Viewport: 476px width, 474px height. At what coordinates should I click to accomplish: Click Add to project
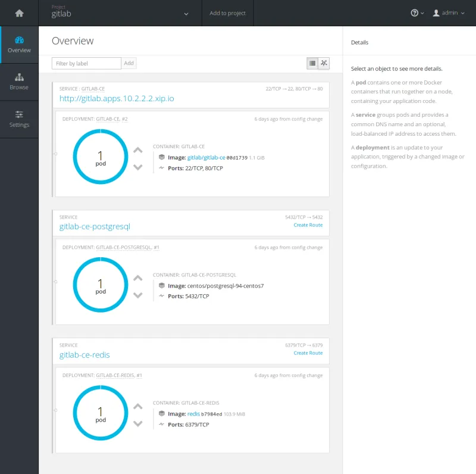[x=227, y=13]
